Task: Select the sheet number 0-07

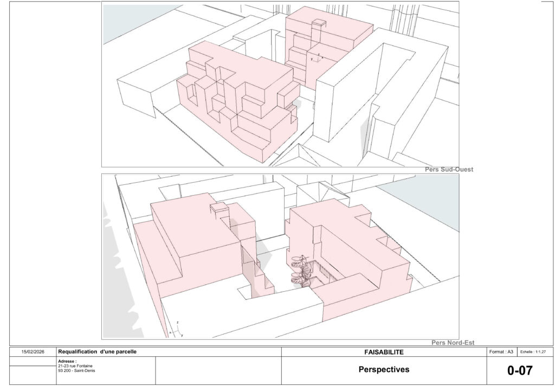Action: click(519, 371)
